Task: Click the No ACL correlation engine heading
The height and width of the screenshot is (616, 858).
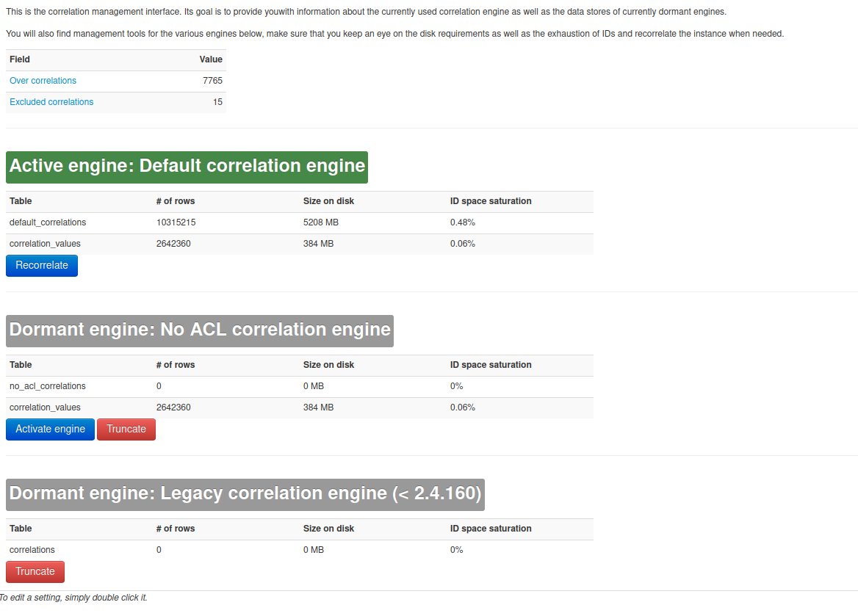Action: [200, 330]
